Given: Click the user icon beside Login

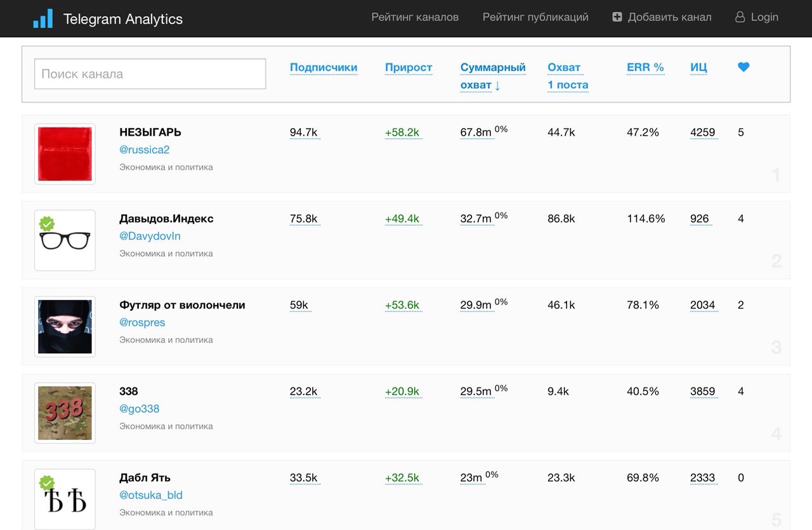Looking at the screenshot, I should [740, 17].
